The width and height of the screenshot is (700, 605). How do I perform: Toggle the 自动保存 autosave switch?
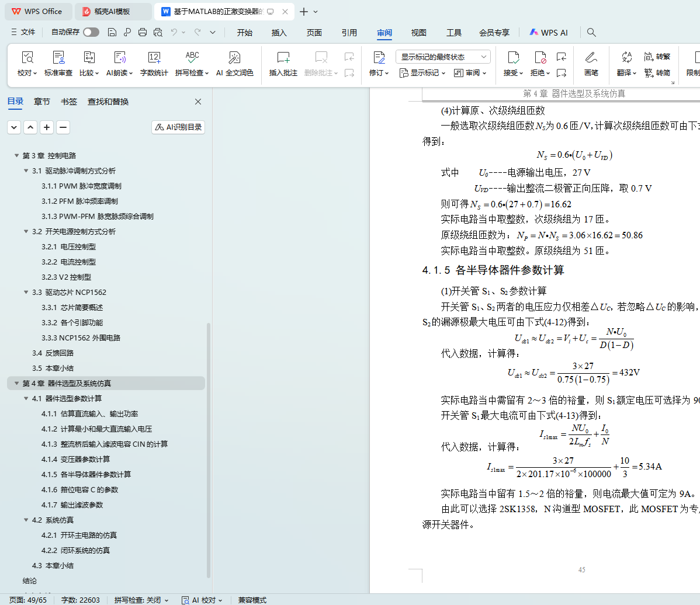point(91,33)
